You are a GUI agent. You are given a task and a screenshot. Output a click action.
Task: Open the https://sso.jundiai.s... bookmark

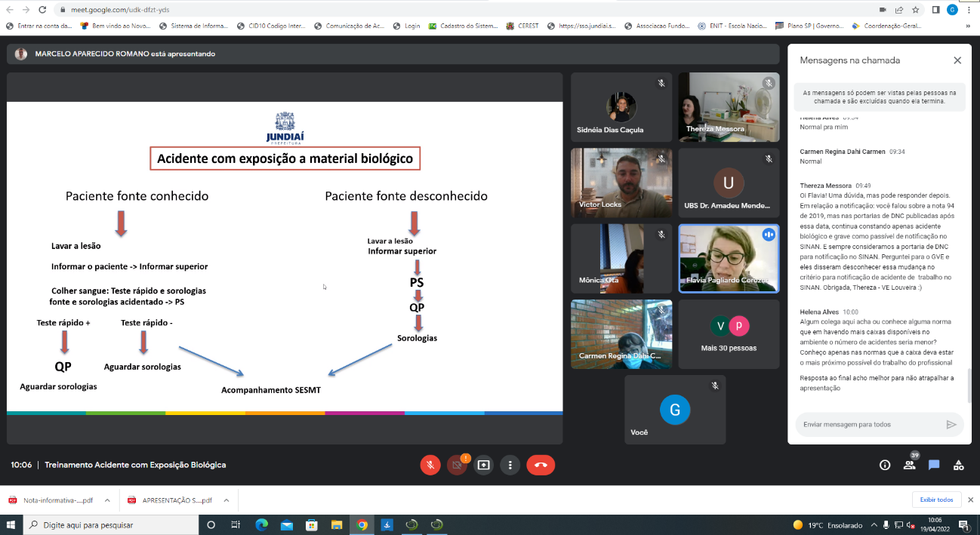581,26
